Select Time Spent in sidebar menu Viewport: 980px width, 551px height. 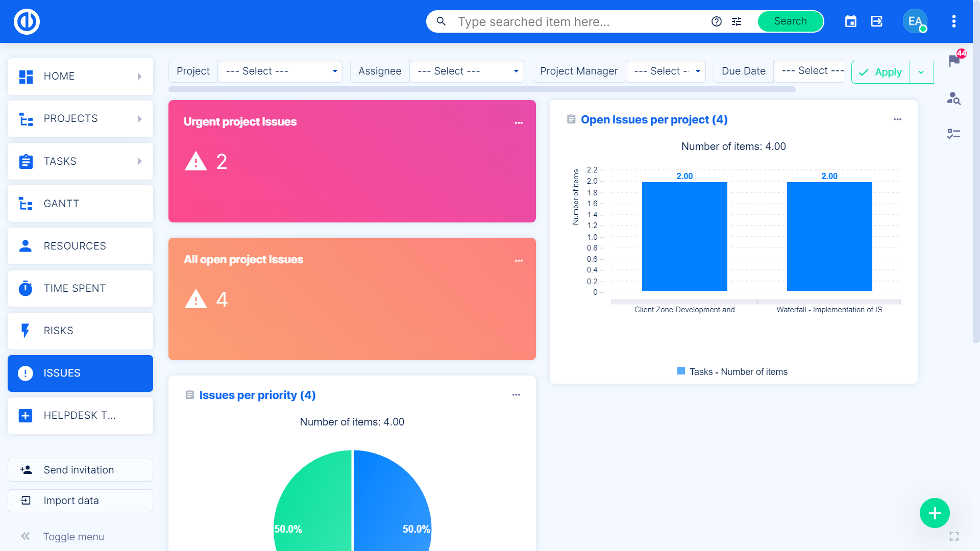click(x=80, y=288)
